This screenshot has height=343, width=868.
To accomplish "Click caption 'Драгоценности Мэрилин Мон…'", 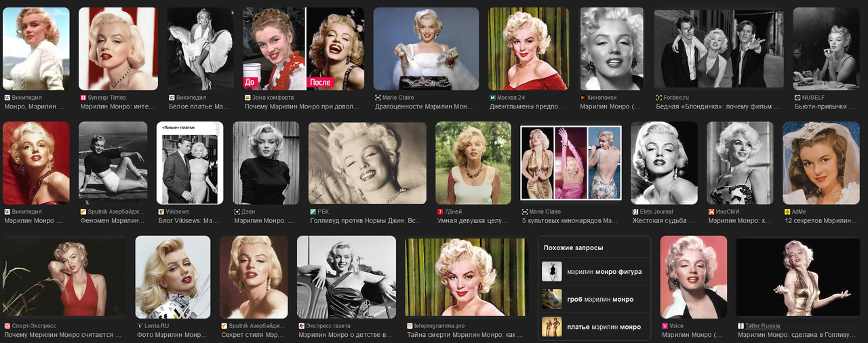I will (425, 106).
